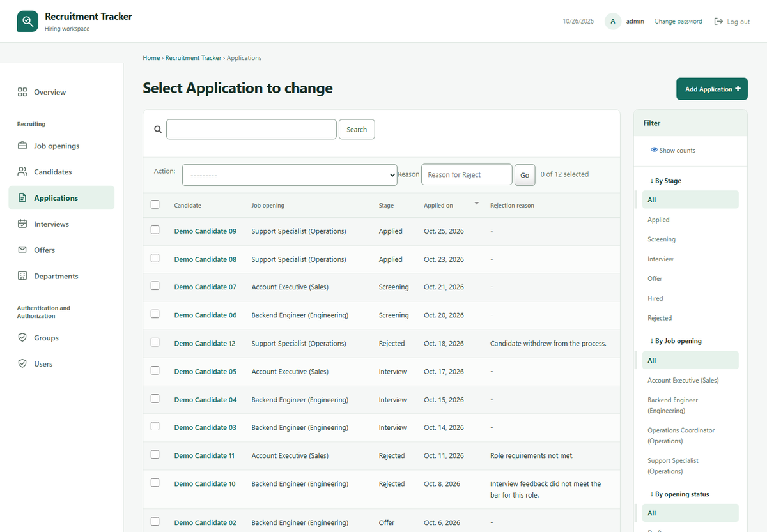Collapse the By opening status filter section
The image size is (767, 532).
[x=679, y=494]
